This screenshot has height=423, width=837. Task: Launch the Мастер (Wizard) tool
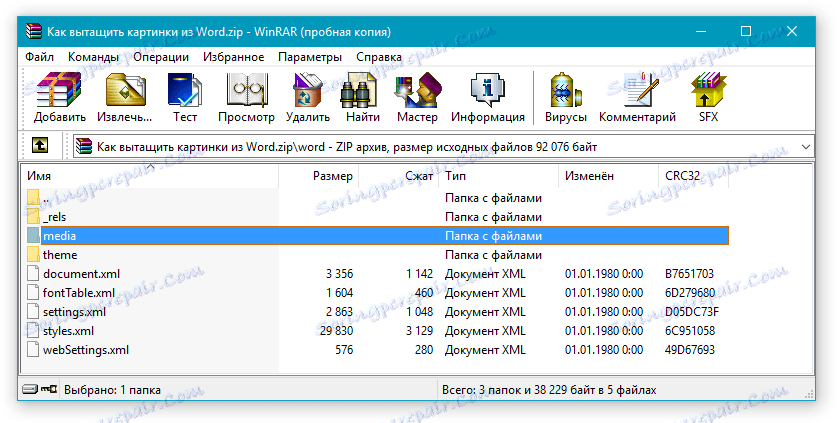[417, 97]
